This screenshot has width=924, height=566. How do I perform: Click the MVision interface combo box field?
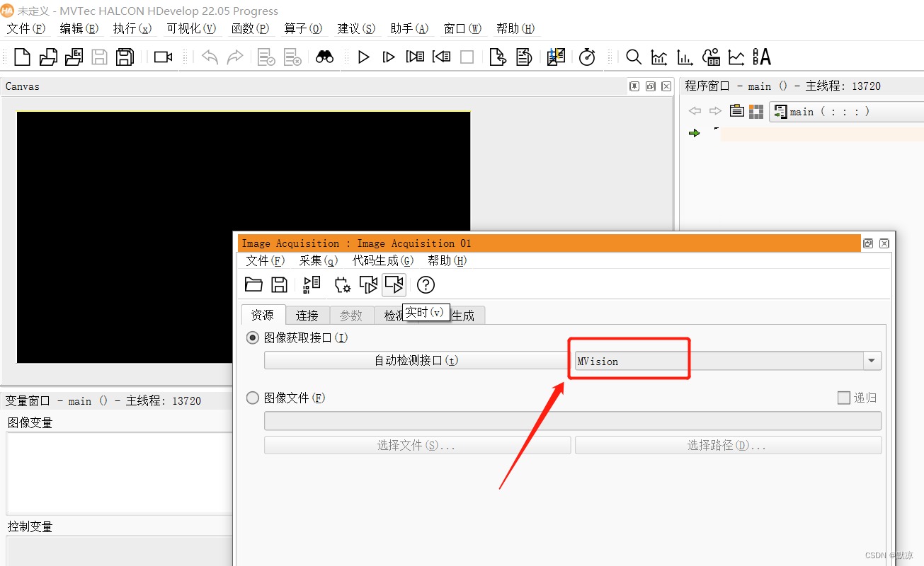[x=728, y=361]
